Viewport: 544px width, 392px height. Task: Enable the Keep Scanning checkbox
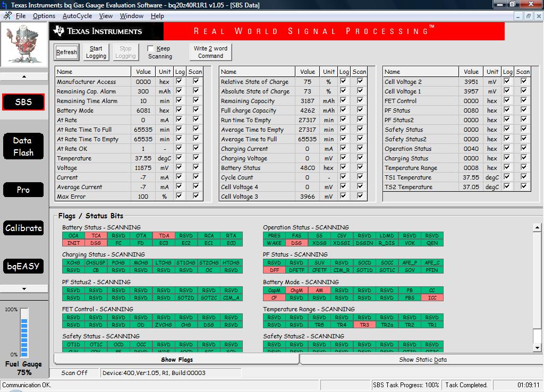pyautogui.click(x=150, y=48)
